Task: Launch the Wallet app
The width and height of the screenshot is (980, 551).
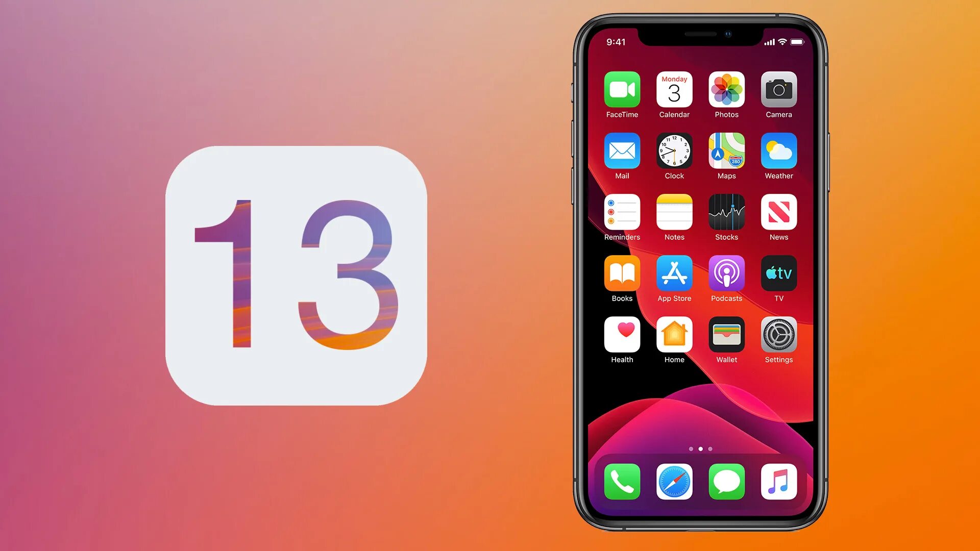Action: pos(726,335)
